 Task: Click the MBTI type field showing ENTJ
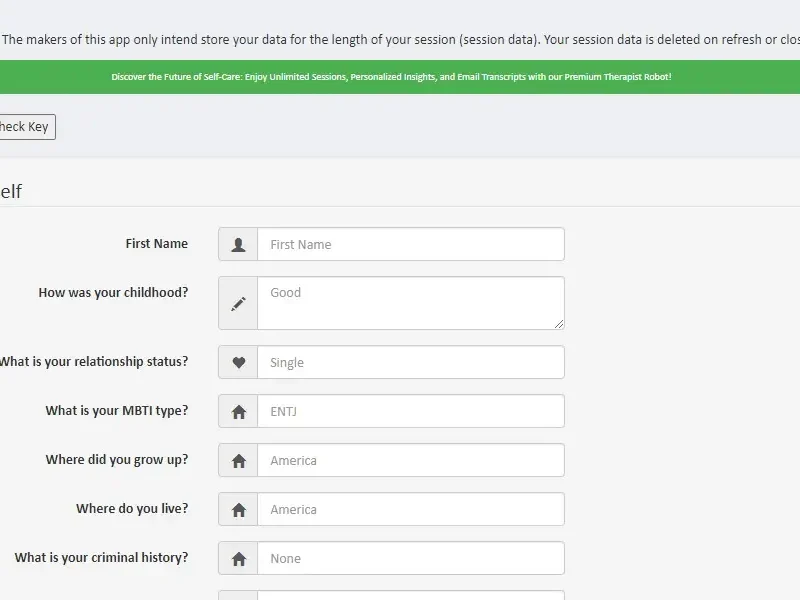coord(410,411)
